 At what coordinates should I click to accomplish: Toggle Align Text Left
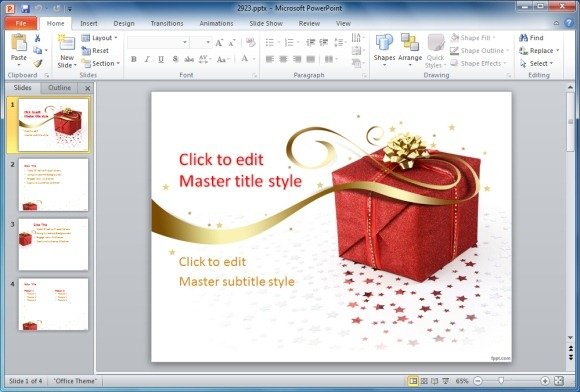coord(270,59)
